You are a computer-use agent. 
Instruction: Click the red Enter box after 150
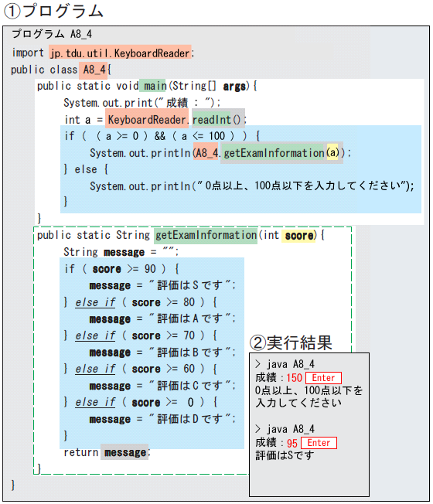click(x=323, y=378)
